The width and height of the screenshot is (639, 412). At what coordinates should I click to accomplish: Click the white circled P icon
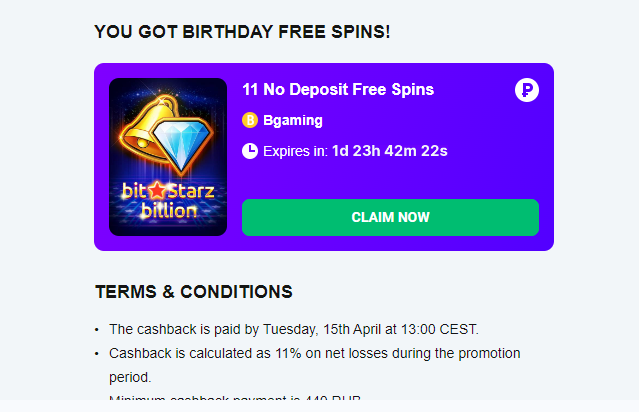527,90
